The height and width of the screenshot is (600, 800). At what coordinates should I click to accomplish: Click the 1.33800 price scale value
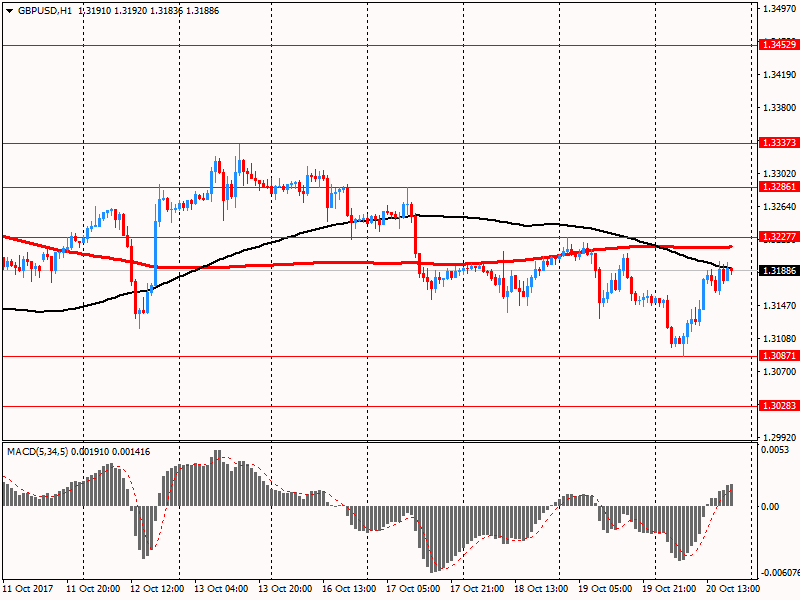tap(779, 108)
